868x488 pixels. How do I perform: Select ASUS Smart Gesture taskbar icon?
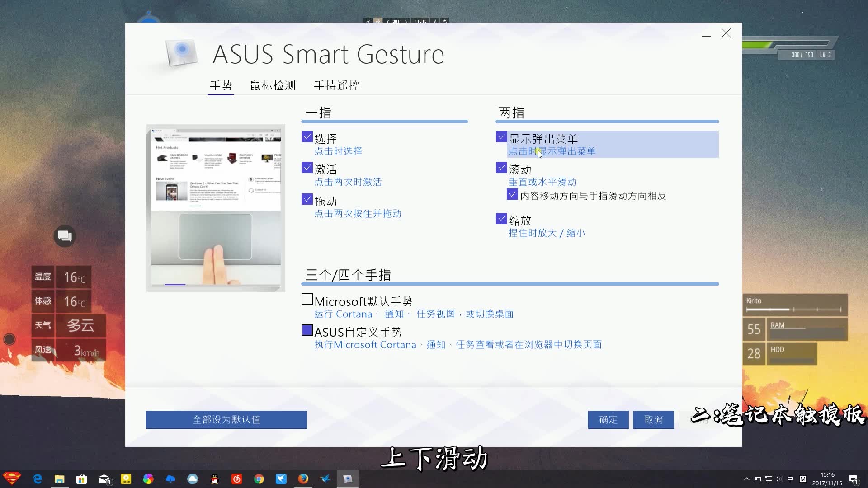tap(348, 479)
